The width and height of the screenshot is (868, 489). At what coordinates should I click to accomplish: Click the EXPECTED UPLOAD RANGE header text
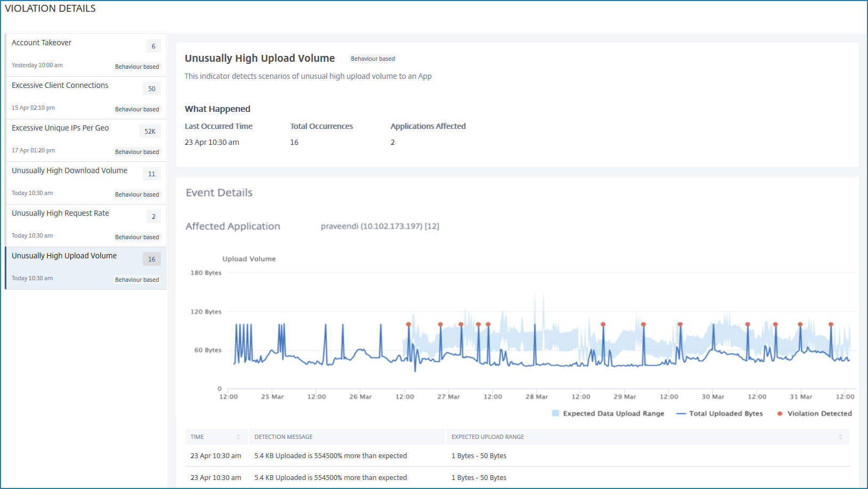(488, 437)
